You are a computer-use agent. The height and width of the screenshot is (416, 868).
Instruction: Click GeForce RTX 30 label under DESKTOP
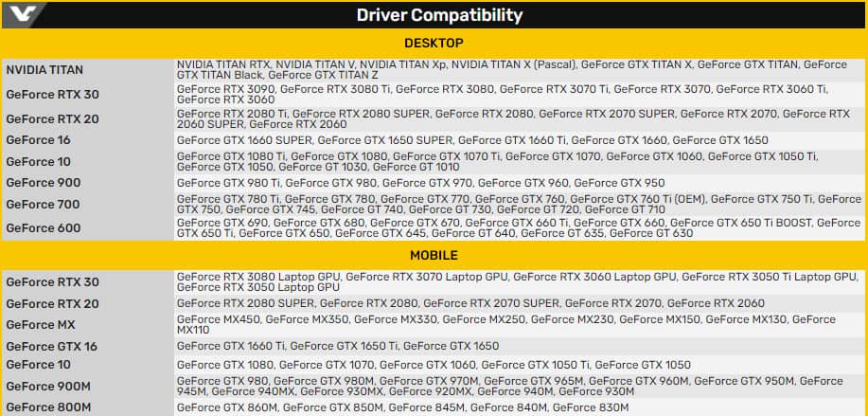tap(53, 94)
